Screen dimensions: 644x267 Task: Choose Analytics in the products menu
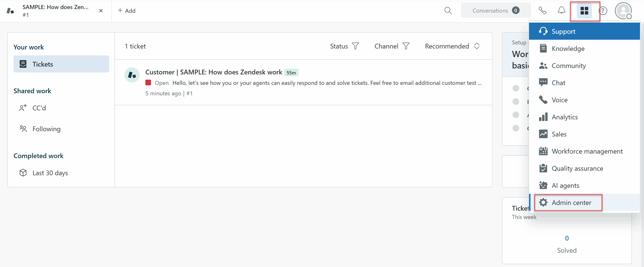(565, 117)
